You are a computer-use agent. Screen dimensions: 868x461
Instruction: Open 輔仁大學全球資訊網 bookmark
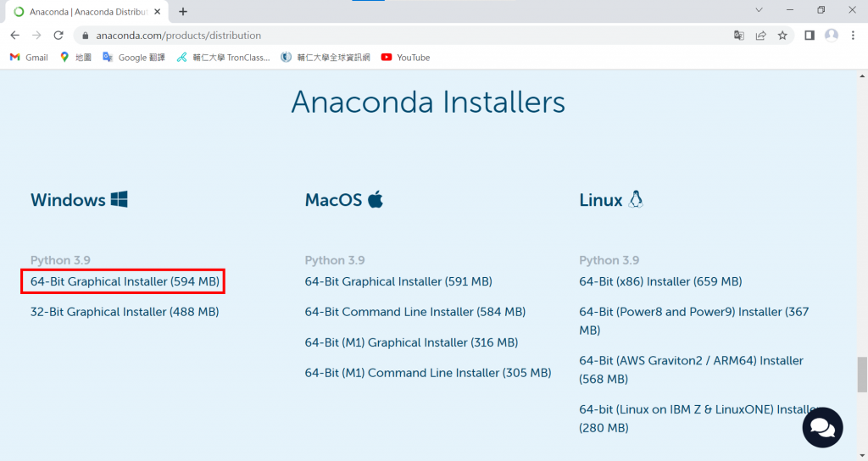325,58
